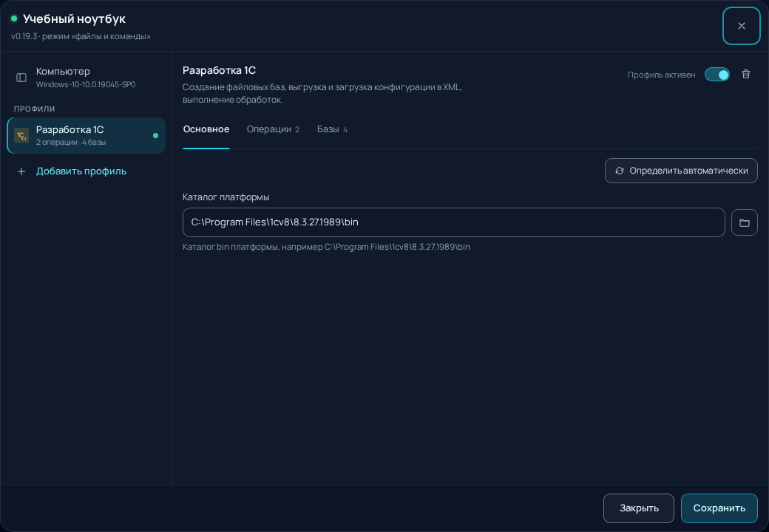Click the "ПРОФИЛИ" section header
Viewport: 769px width, 532px height.
[34, 109]
